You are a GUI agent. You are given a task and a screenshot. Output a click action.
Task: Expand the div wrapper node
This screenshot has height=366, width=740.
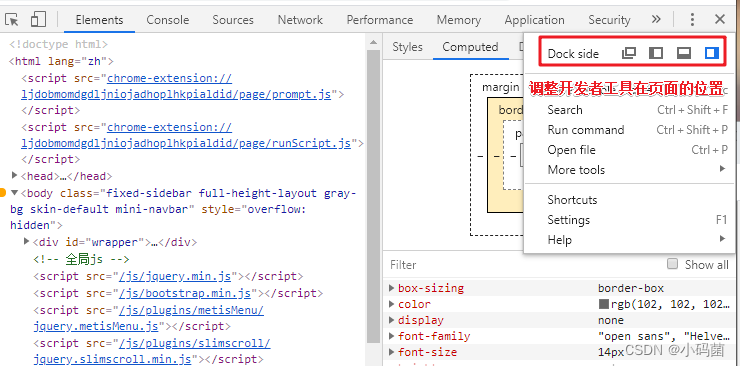point(27,242)
